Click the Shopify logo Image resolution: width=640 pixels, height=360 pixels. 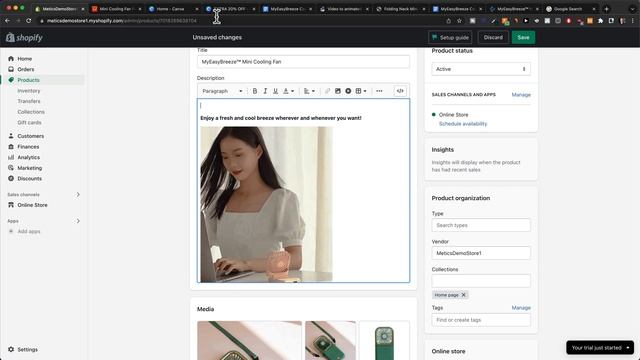click(x=24, y=38)
